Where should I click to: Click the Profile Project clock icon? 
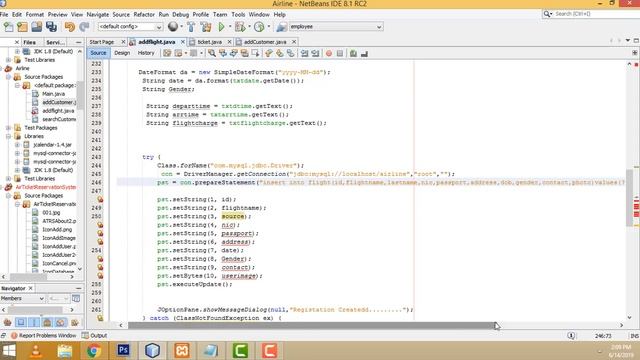[x=259, y=27]
